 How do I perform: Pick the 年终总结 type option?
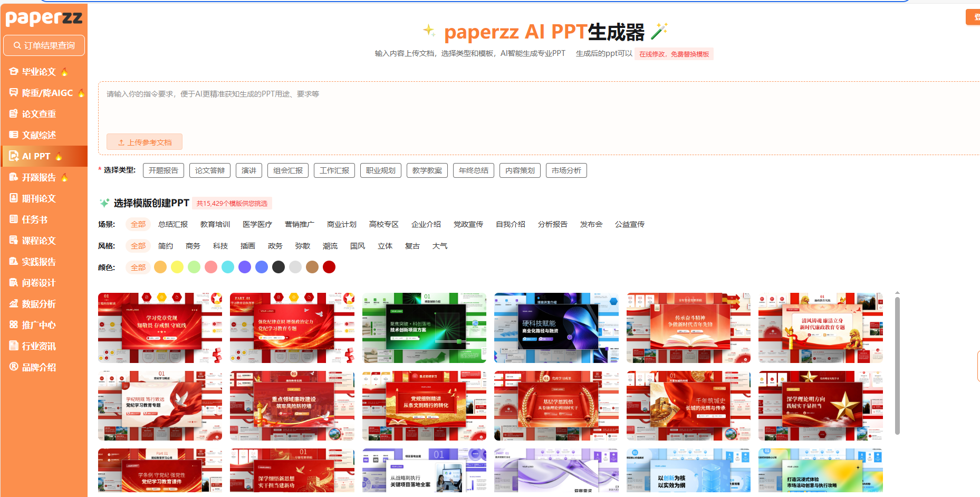pos(473,170)
